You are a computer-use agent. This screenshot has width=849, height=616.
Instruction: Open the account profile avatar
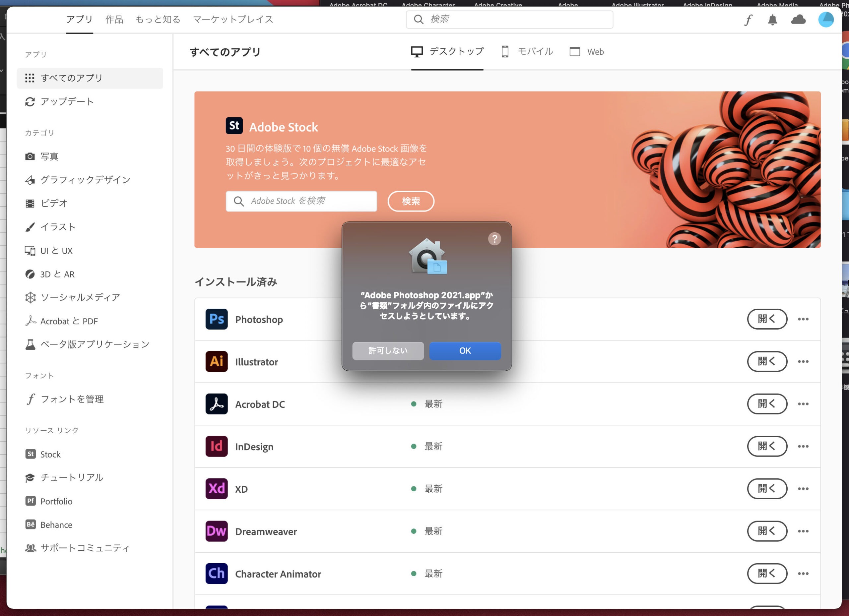[826, 20]
